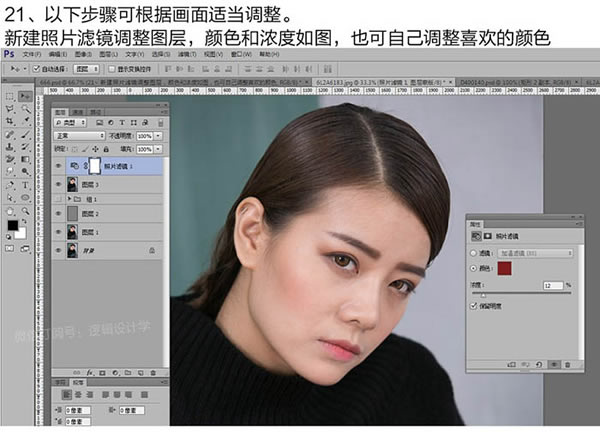Open fill slider dropdown arrow
The width and height of the screenshot is (600, 432).
click(158, 149)
